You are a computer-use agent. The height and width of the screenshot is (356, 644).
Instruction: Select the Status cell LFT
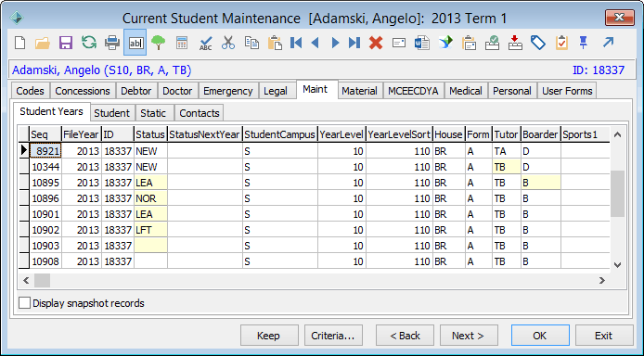[150, 230]
